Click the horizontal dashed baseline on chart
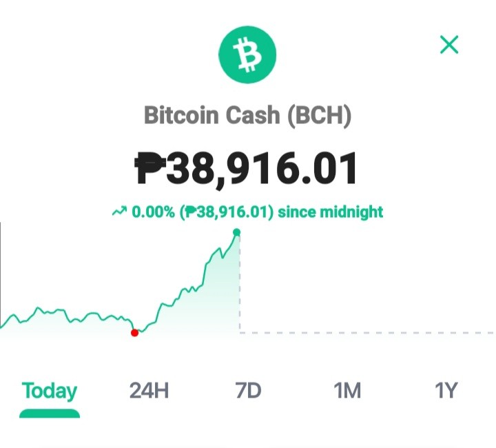Screen dimensions: 496x448 coord(367,333)
